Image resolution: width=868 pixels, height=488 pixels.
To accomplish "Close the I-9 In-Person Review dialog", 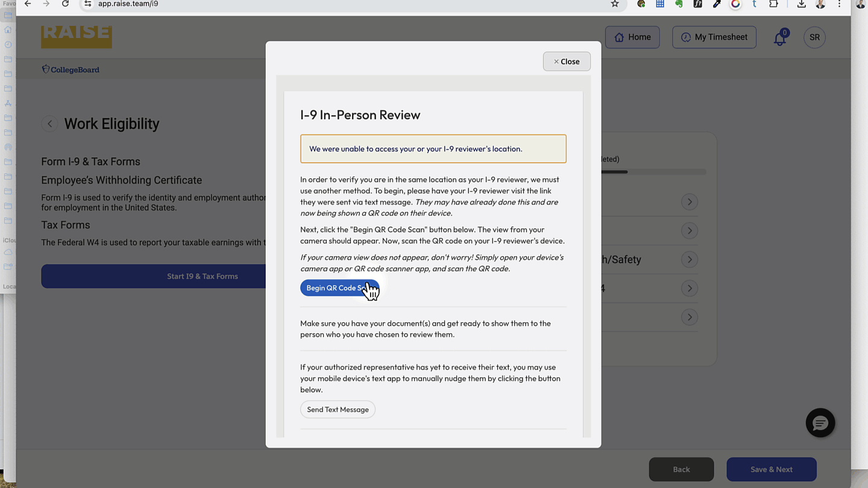I will 566,61.
